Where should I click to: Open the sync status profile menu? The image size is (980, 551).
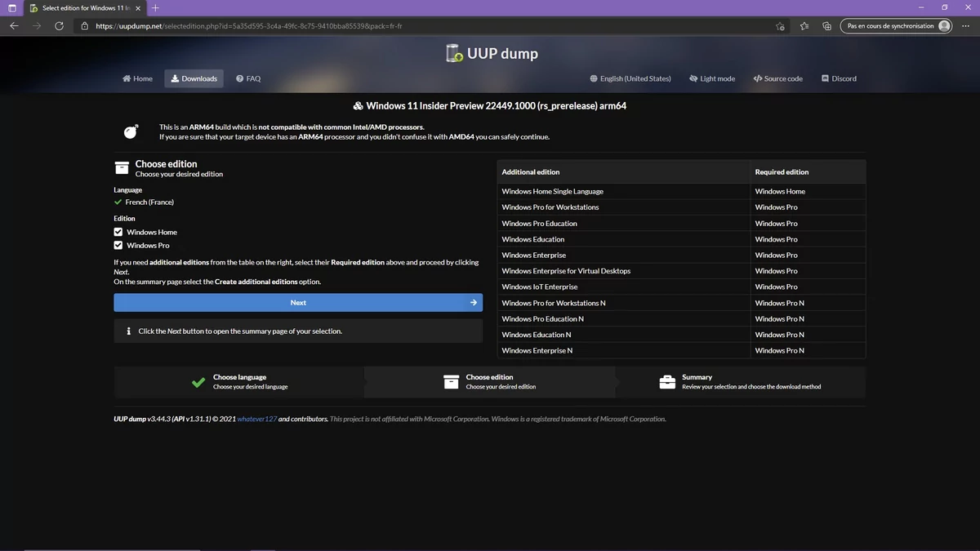[x=896, y=25]
